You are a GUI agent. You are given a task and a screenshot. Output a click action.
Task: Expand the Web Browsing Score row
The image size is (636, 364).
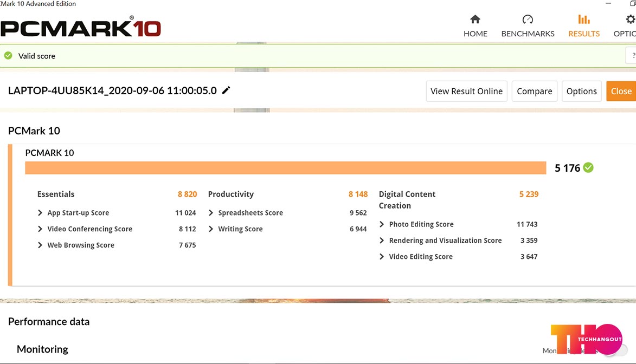40,245
